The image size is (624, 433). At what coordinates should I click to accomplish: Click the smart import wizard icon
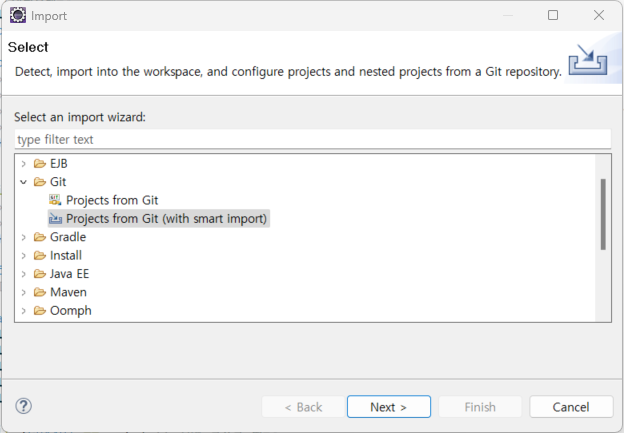click(55, 218)
